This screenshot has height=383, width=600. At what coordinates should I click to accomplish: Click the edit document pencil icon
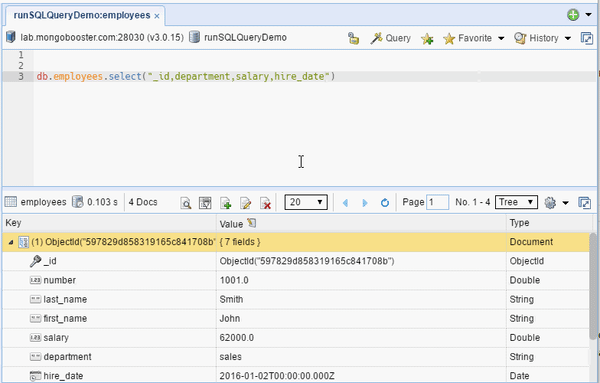[x=245, y=203]
